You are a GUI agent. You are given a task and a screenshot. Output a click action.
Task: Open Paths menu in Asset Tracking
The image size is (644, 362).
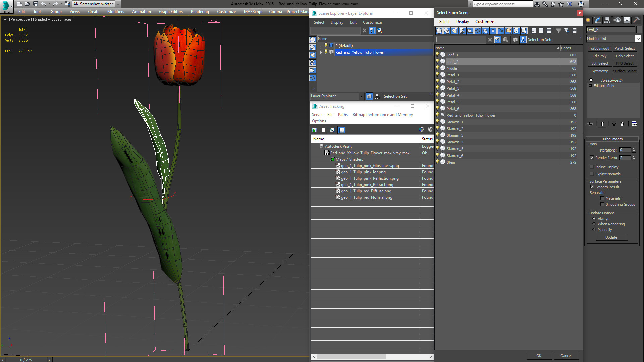[x=343, y=115]
